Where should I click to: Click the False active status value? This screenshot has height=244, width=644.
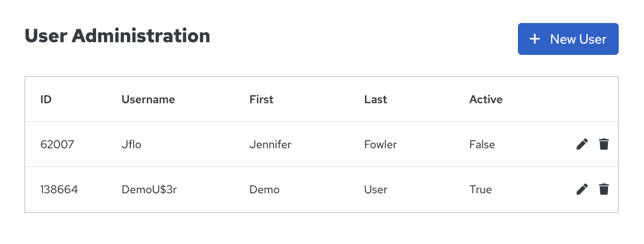482,145
